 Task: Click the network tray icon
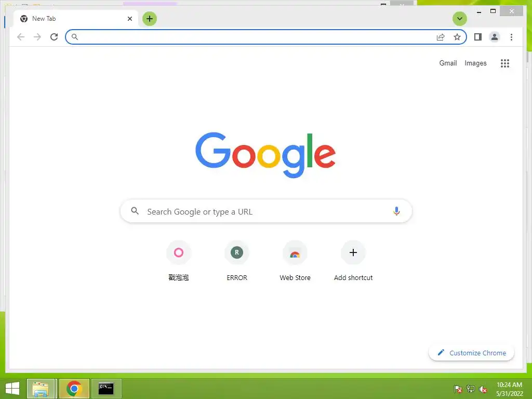471,389
